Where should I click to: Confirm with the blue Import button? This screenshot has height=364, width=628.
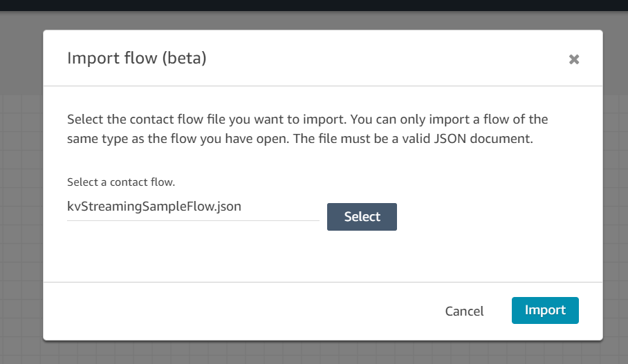pyautogui.click(x=545, y=310)
